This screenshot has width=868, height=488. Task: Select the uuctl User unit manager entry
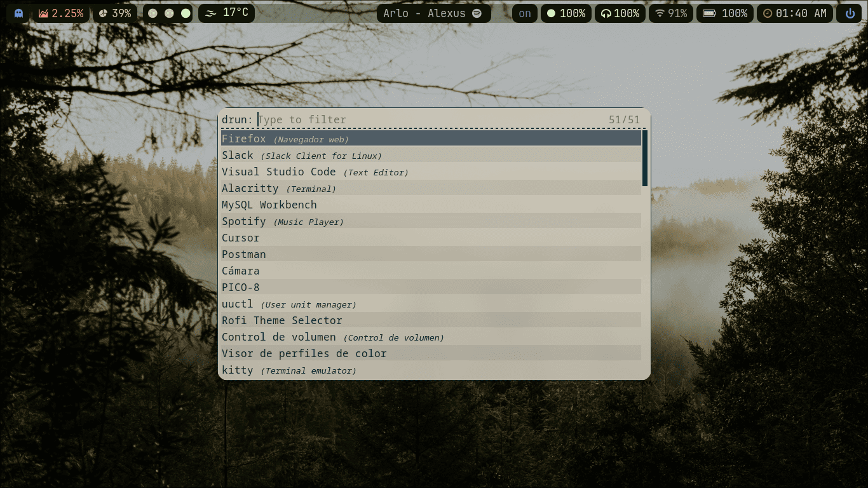tap(431, 304)
